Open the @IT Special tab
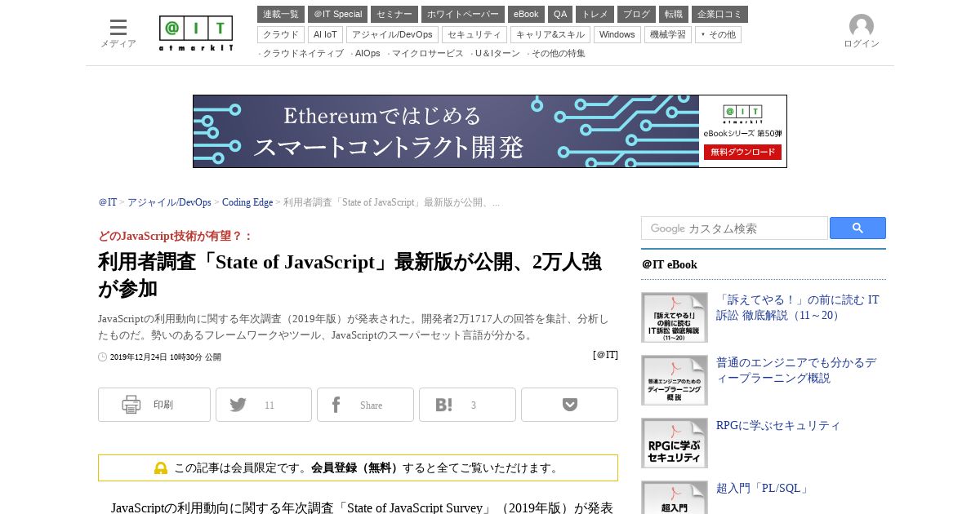 [x=337, y=15]
